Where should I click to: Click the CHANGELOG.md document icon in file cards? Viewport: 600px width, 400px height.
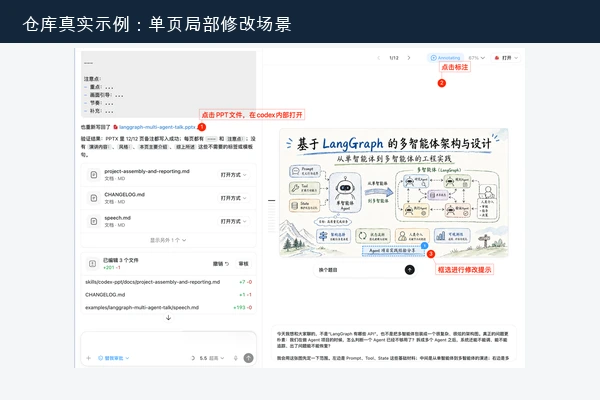[x=94, y=198]
